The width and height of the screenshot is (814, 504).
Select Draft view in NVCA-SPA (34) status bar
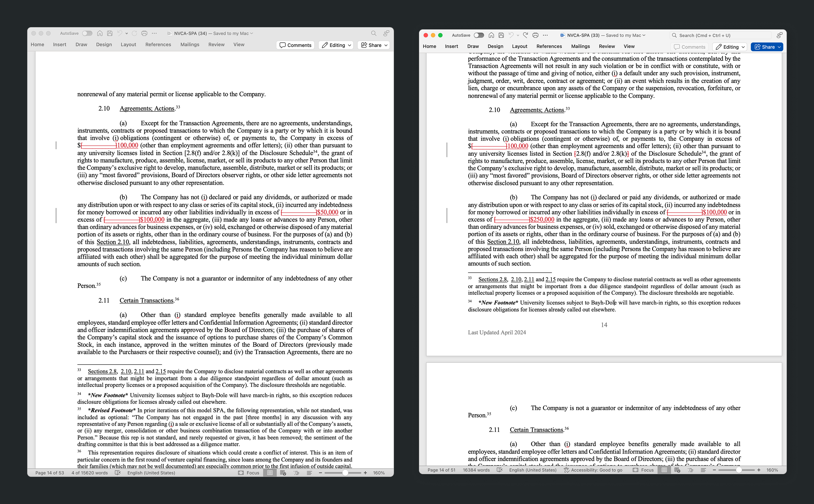[309, 473]
